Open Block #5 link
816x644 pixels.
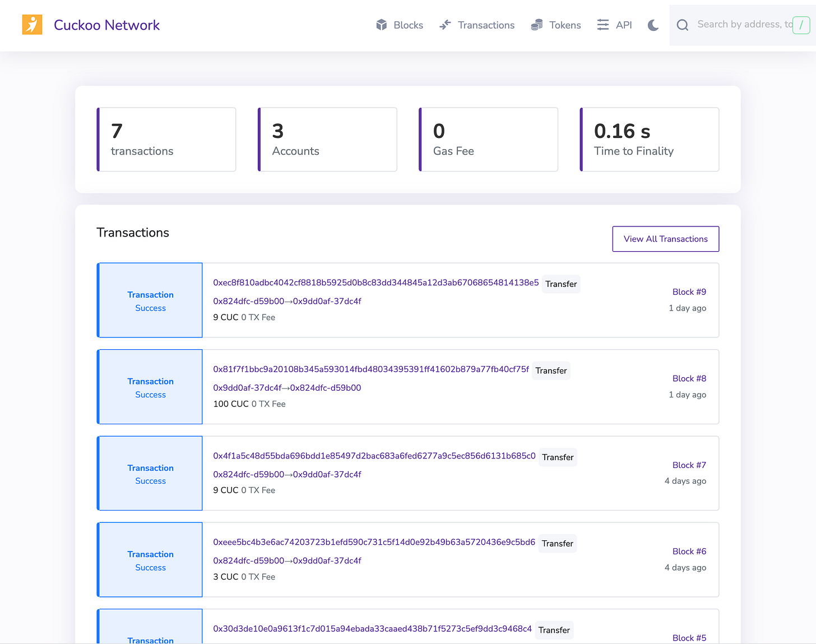click(x=689, y=638)
